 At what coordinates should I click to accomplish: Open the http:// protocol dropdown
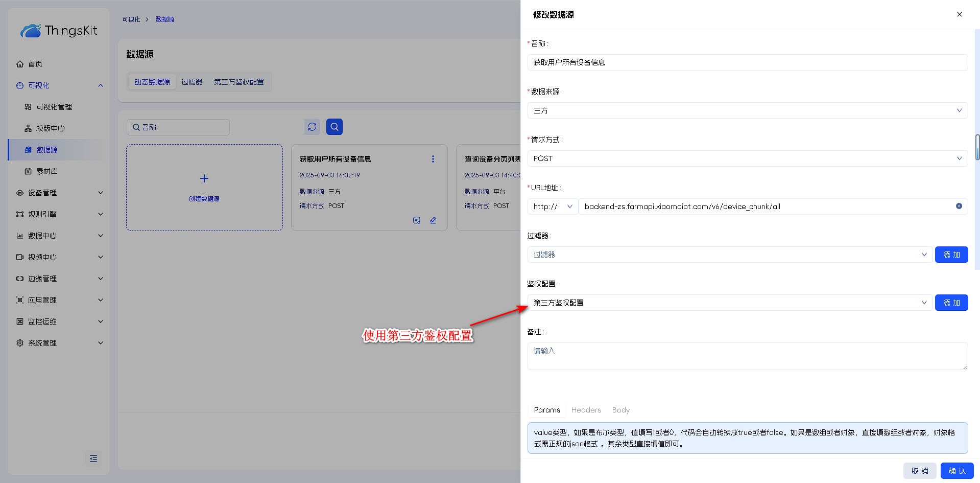pos(553,206)
